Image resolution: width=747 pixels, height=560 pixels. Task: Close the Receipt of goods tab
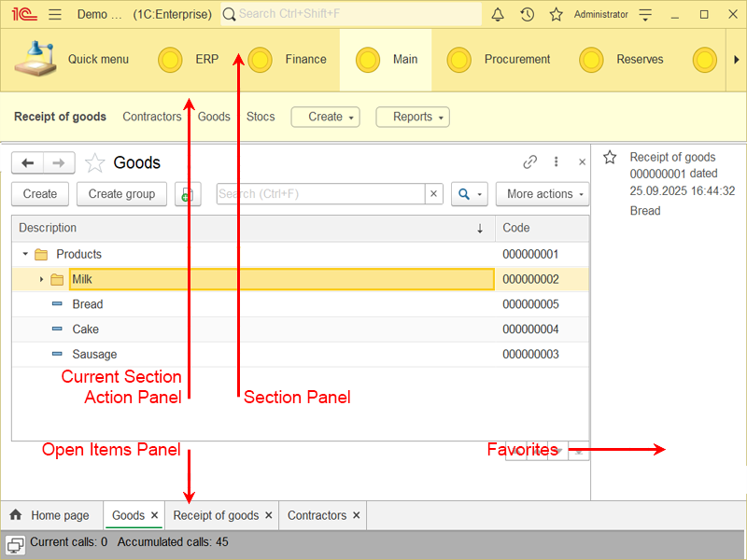[269, 515]
